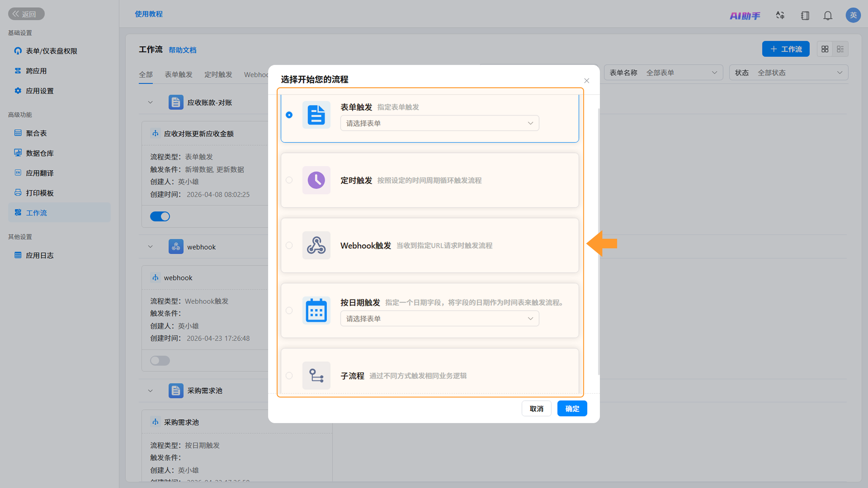Image resolution: width=868 pixels, height=488 pixels.
Task: Click the 采购需求池 group form icon
Action: click(176, 391)
